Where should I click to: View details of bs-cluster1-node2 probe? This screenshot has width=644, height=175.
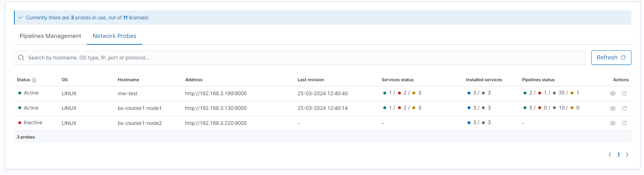coord(612,123)
